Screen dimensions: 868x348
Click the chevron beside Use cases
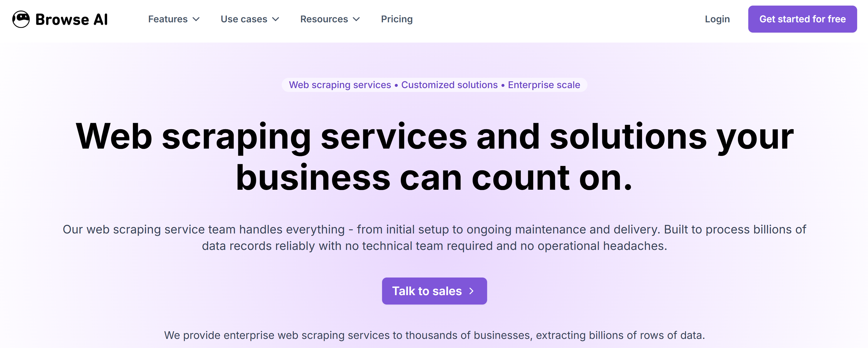(276, 20)
